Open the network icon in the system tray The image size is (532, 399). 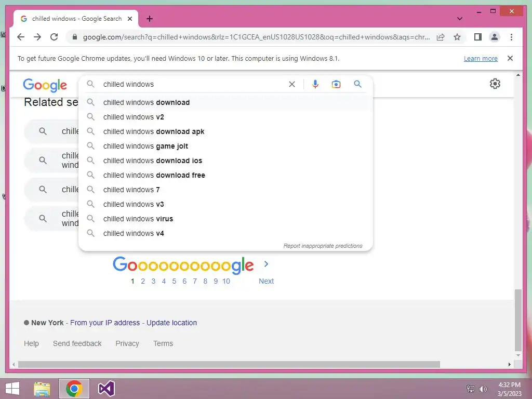(x=471, y=389)
